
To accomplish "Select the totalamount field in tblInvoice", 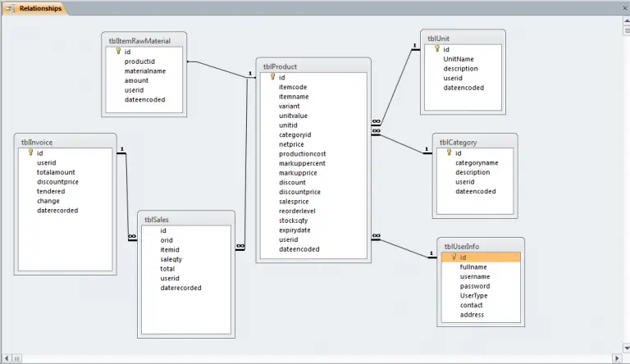I will click(x=56, y=172).
